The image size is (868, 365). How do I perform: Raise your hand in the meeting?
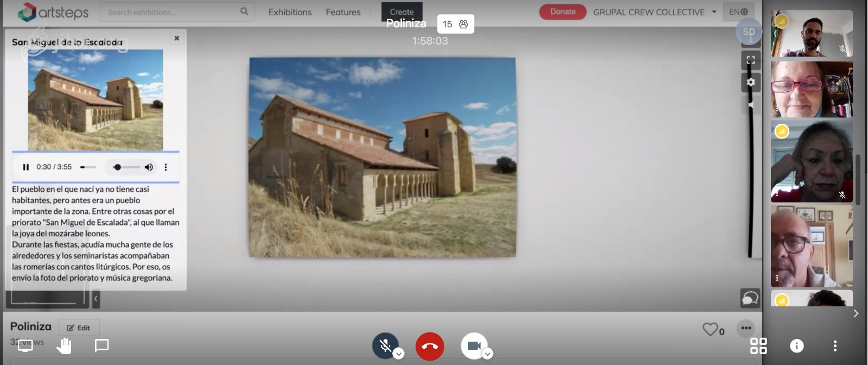pos(64,345)
